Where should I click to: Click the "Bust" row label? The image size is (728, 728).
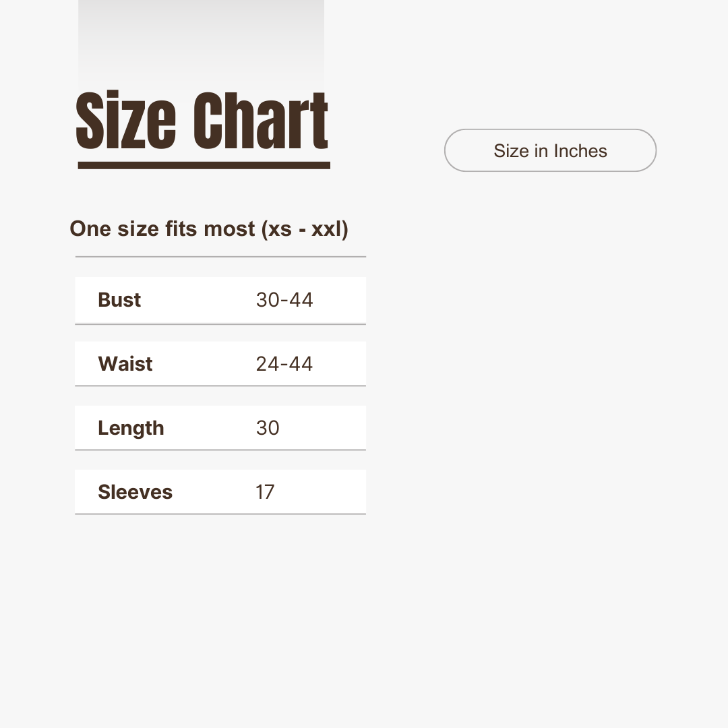119,300
